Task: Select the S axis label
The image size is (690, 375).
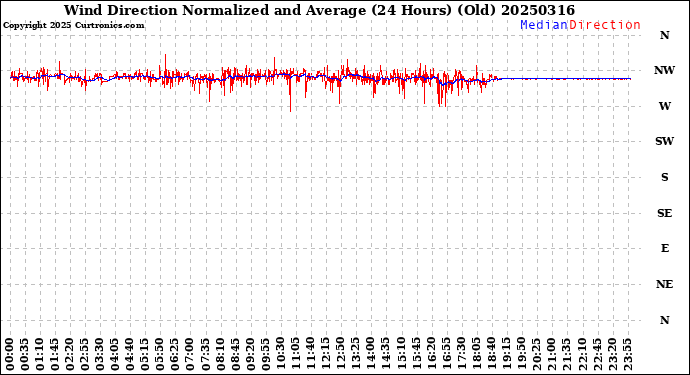Action: pyautogui.click(x=664, y=177)
